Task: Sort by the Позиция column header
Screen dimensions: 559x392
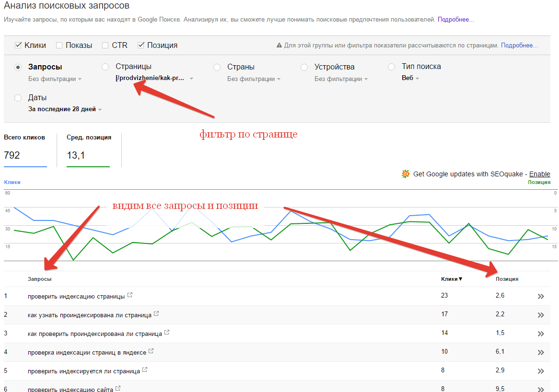Action: point(507,279)
